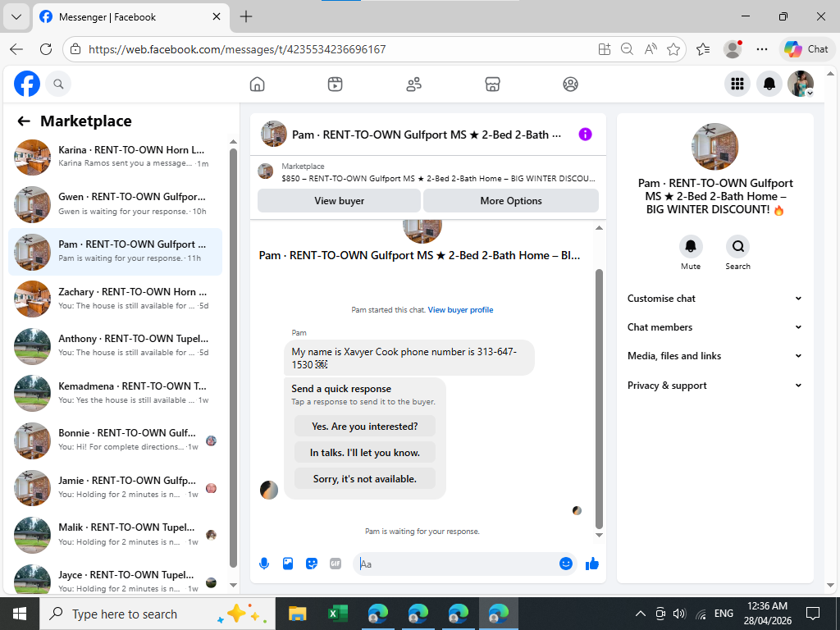The image size is (840, 630).
Task: Open the Facebook logo home link
Action: point(27,84)
